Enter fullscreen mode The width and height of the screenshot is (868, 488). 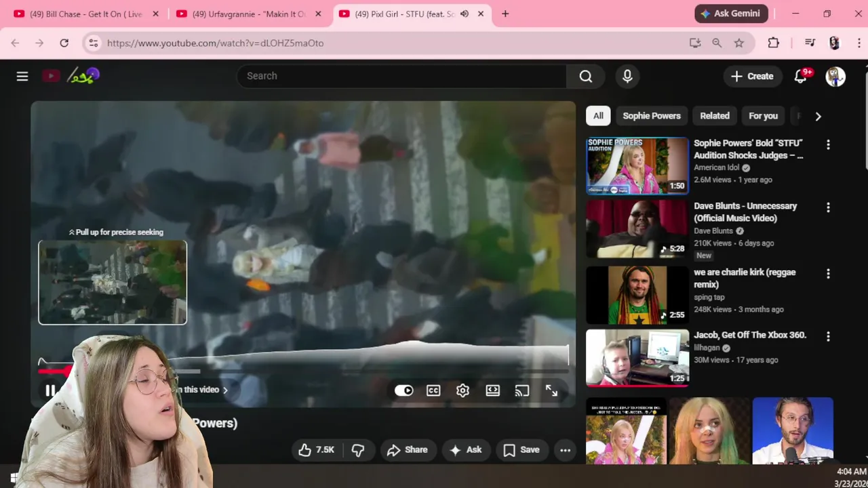tap(551, 390)
